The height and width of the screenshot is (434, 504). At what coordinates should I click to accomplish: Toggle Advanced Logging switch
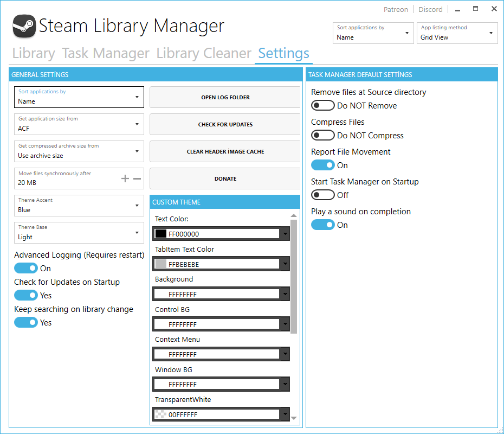point(26,268)
